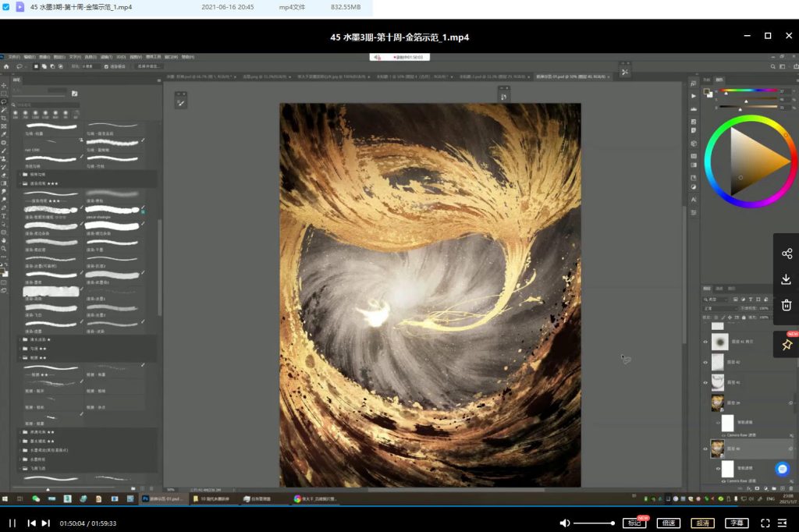The height and width of the screenshot is (532, 799).
Task: Open the 倍速 playback speed option
Action: (667, 523)
